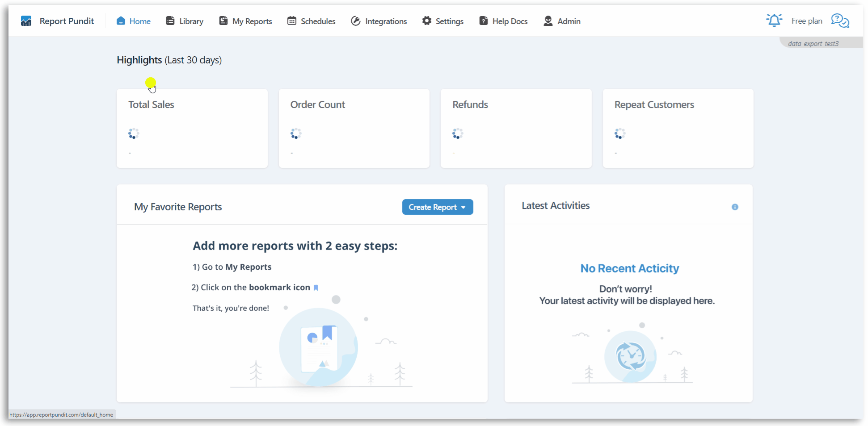Select the Total Sales highlight card
This screenshot has width=868, height=426.
pyautogui.click(x=192, y=128)
